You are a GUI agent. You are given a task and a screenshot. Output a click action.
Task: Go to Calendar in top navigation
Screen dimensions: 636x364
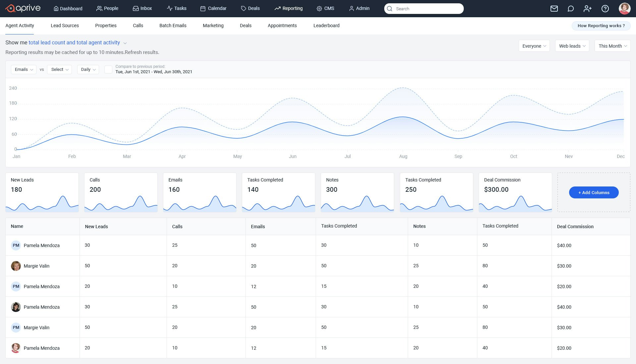[x=213, y=8]
